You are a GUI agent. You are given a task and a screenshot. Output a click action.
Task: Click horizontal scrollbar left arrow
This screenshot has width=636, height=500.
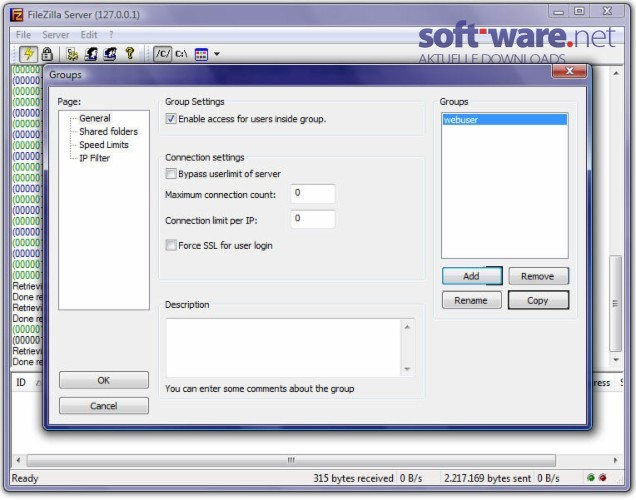[x=18, y=460]
